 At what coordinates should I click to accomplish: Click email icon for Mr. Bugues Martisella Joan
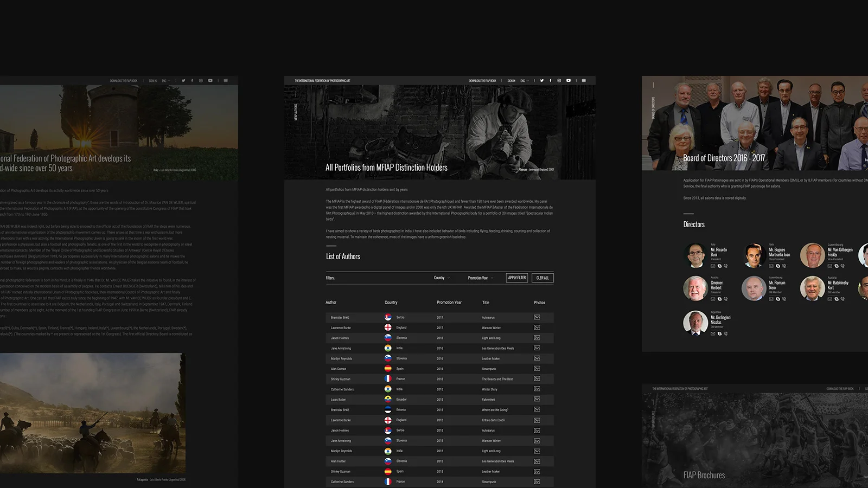click(771, 266)
